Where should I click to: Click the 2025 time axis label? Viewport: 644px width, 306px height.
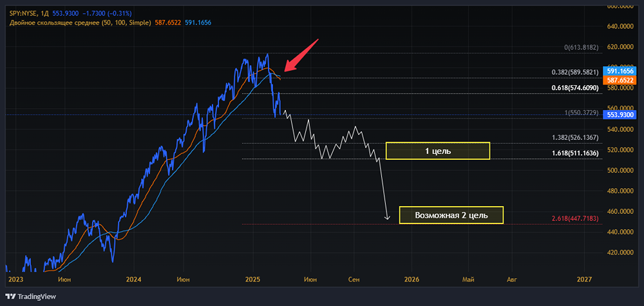[252, 280]
